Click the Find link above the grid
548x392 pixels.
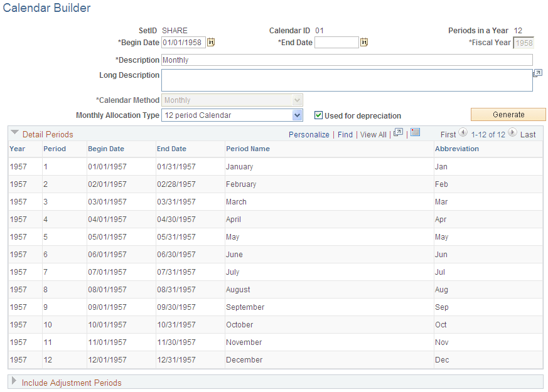pos(345,134)
